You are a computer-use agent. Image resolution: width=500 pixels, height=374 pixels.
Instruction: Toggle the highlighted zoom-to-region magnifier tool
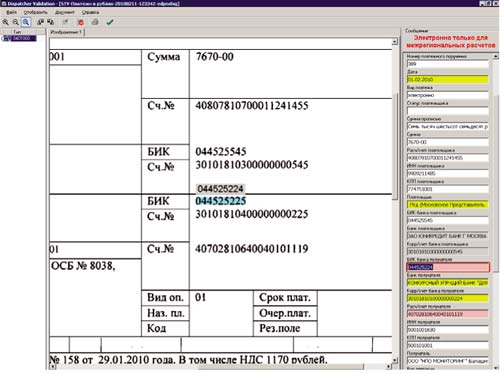point(26,22)
